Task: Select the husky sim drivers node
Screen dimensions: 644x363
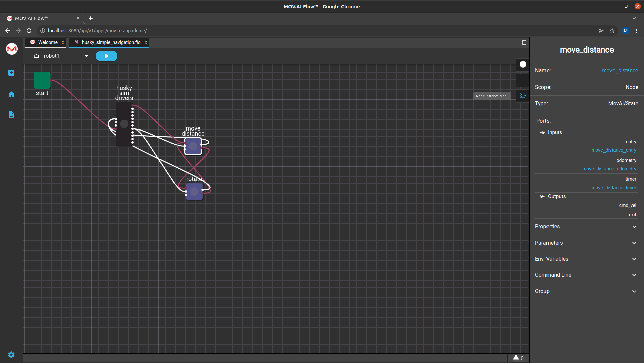Action: point(124,124)
